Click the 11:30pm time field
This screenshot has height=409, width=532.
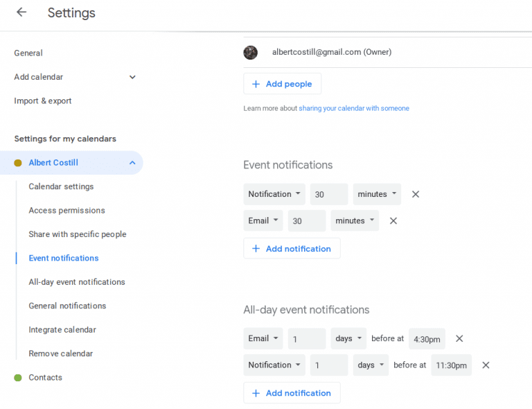[x=451, y=365]
